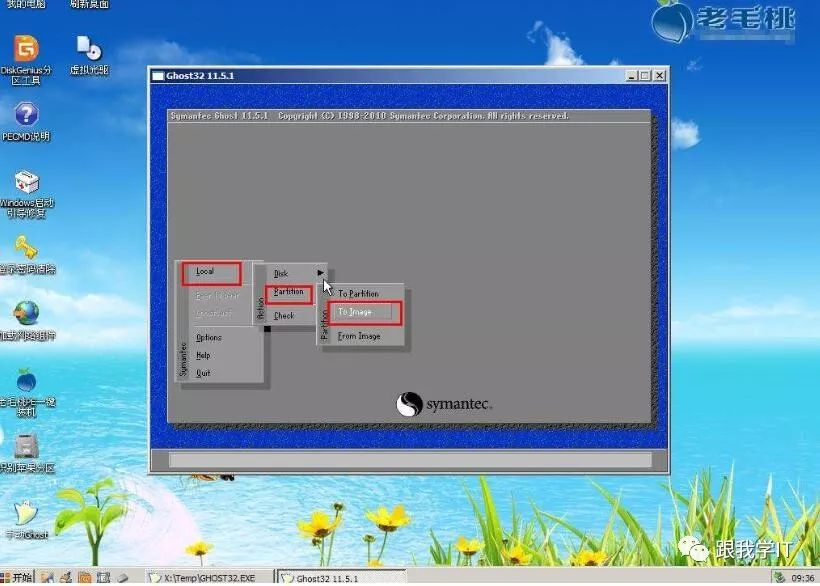Click the Ghost32 11.5.1 title bar text

pos(200,76)
